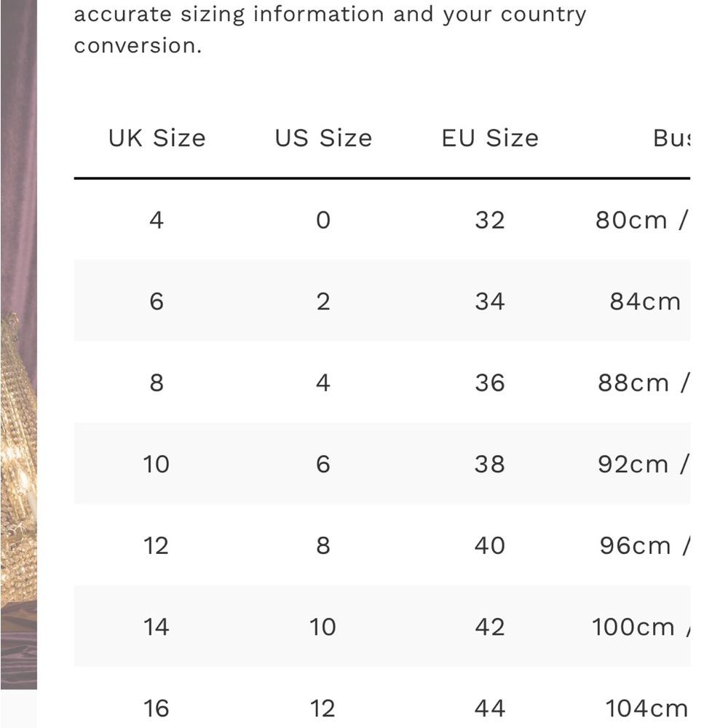Select UK size 10 cell
Screen dimensions: 728x728
(157, 464)
